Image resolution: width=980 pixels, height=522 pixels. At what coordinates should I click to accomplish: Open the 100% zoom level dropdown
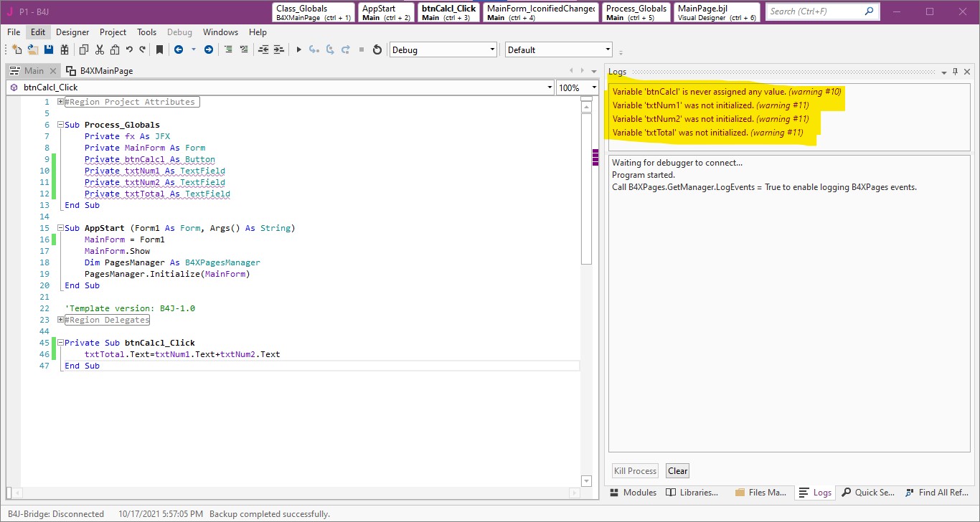pyautogui.click(x=593, y=87)
